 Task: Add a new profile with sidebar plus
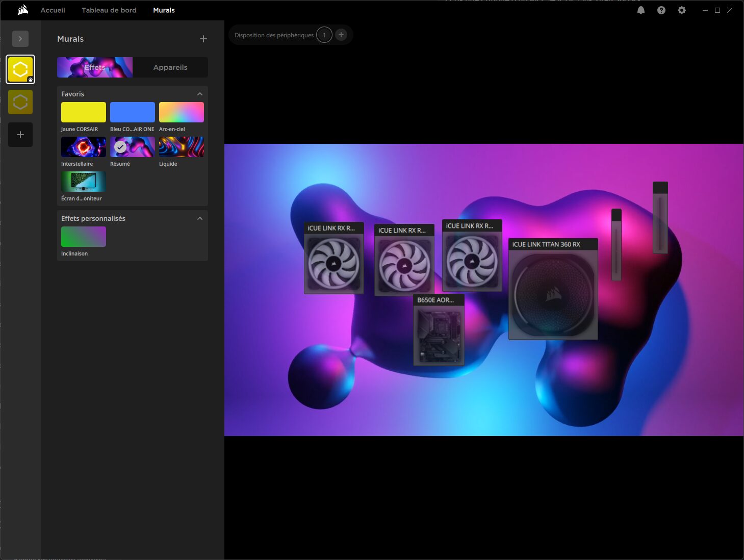[20, 135]
